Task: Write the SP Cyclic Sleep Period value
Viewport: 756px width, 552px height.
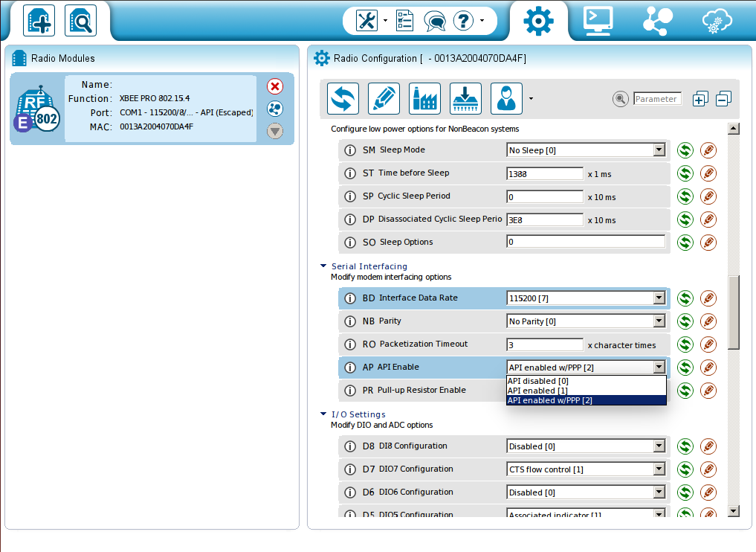Action: coord(708,196)
